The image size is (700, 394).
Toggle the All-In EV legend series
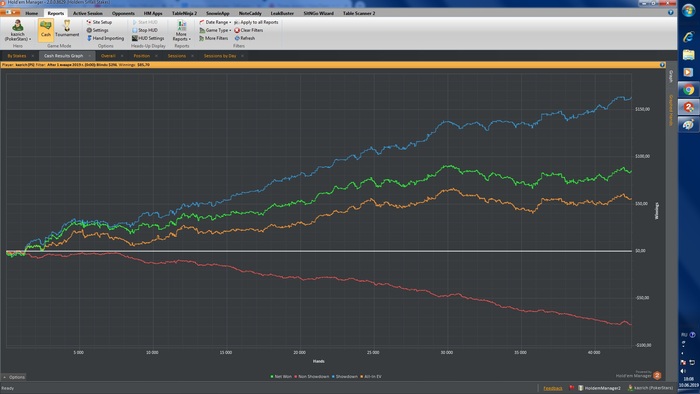click(371, 377)
